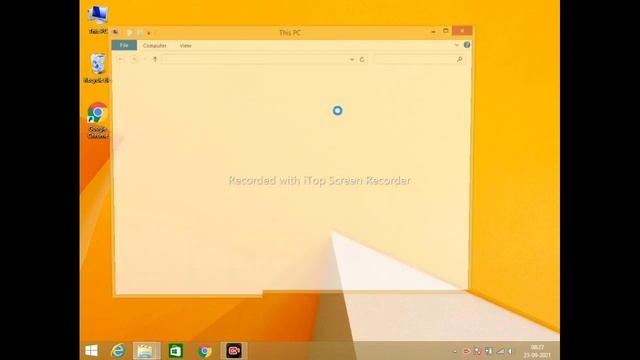Open the window system menu icon

(116, 32)
